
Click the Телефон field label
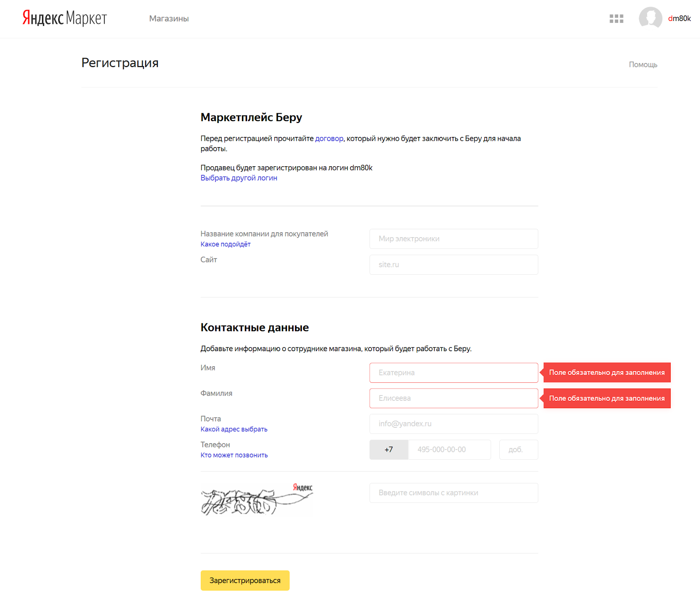[215, 444]
